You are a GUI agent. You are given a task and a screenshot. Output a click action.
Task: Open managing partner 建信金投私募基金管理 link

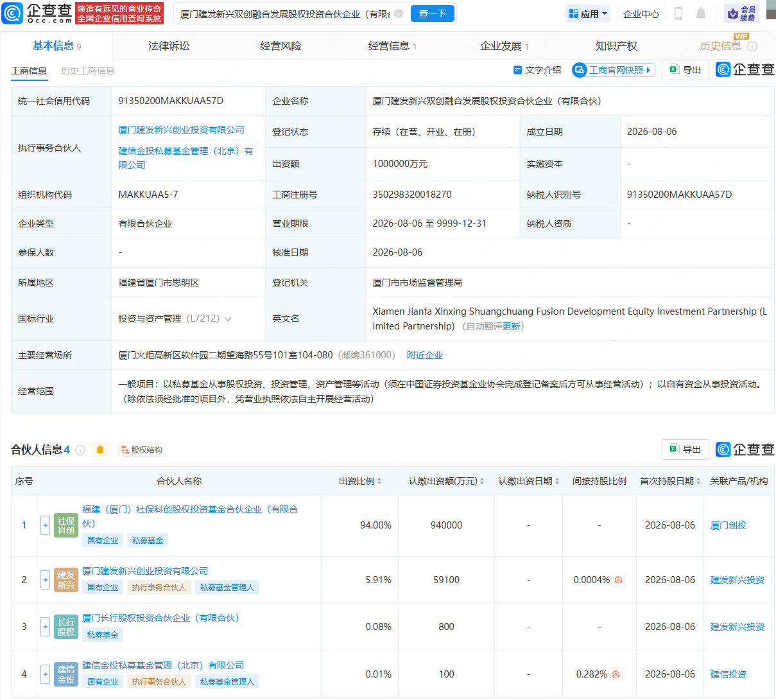(x=185, y=158)
